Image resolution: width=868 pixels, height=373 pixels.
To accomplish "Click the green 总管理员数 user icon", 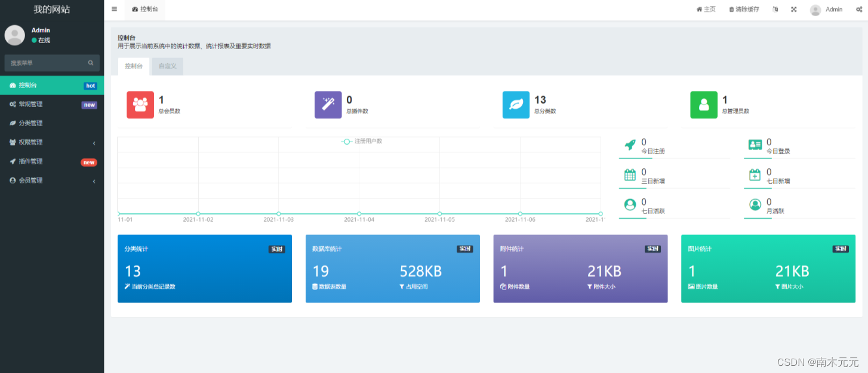I will point(704,105).
